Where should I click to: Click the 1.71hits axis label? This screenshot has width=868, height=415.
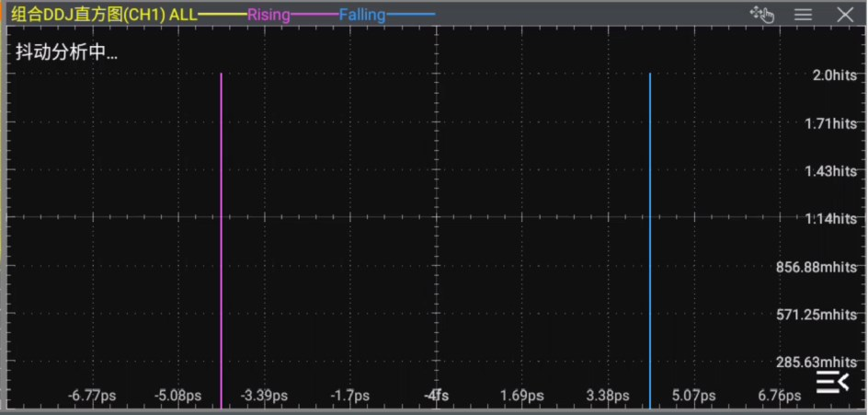tap(831, 123)
